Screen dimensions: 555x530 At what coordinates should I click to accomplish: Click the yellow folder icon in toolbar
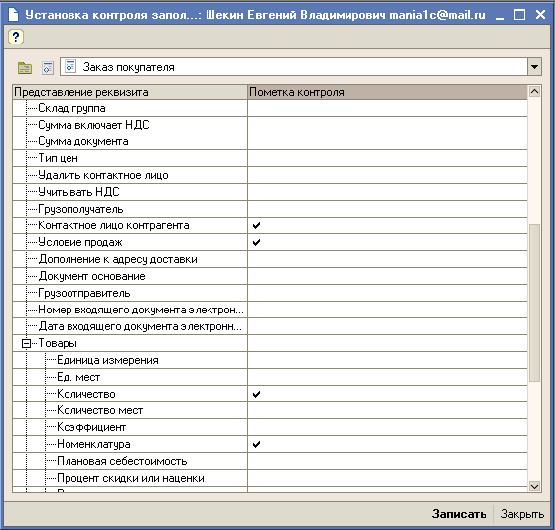[x=25, y=67]
